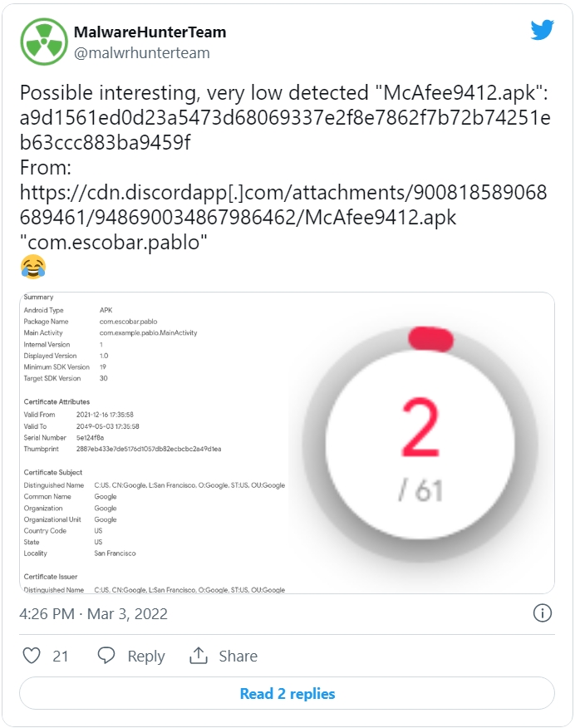Click the share upload arrow icon

coord(198,656)
